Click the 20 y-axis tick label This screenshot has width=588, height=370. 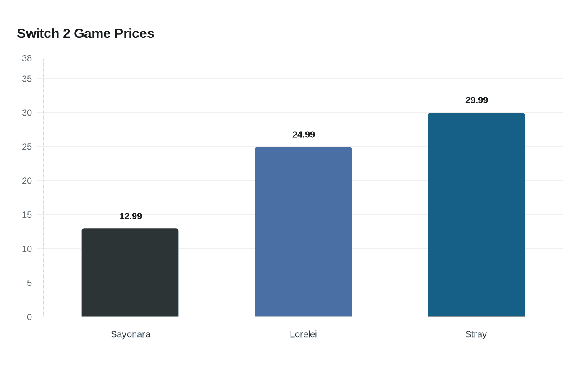pyautogui.click(x=27, y=181)
